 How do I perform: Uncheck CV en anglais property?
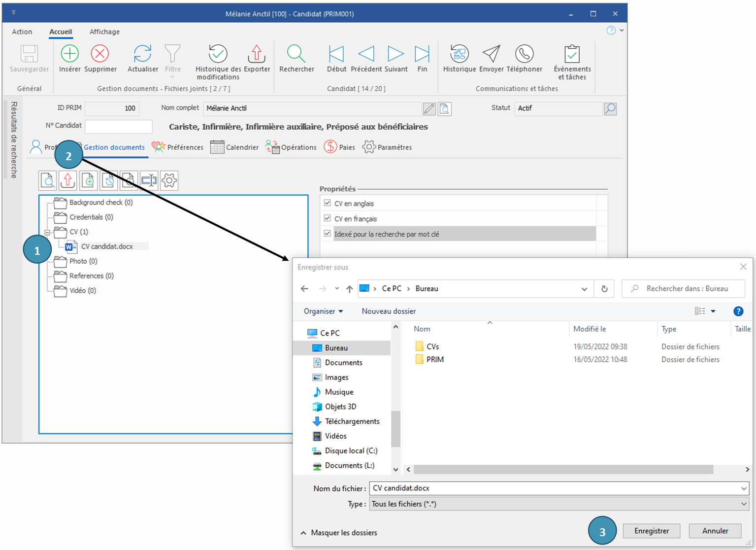click(x=328, y=203)
